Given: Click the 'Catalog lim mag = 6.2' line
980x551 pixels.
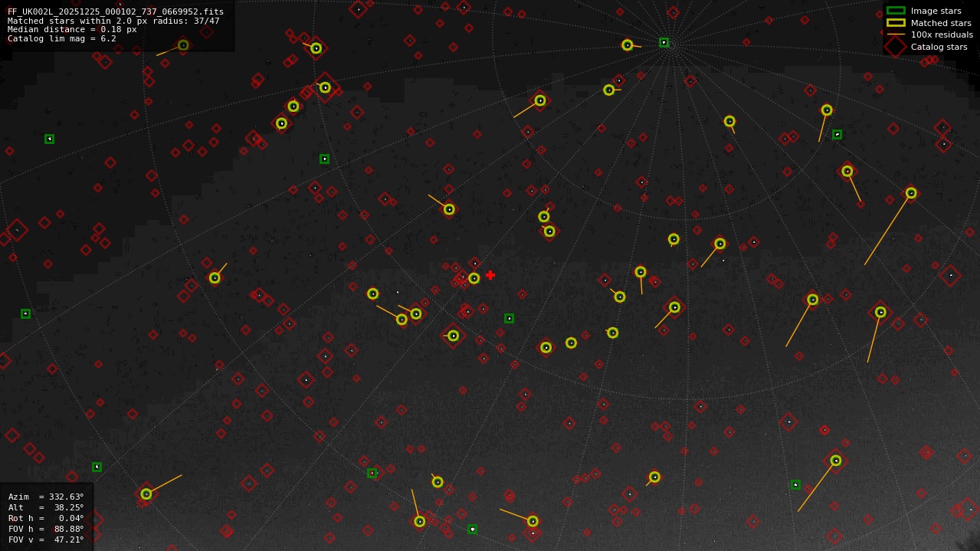Looking at the screenshot, I should 62,38.
